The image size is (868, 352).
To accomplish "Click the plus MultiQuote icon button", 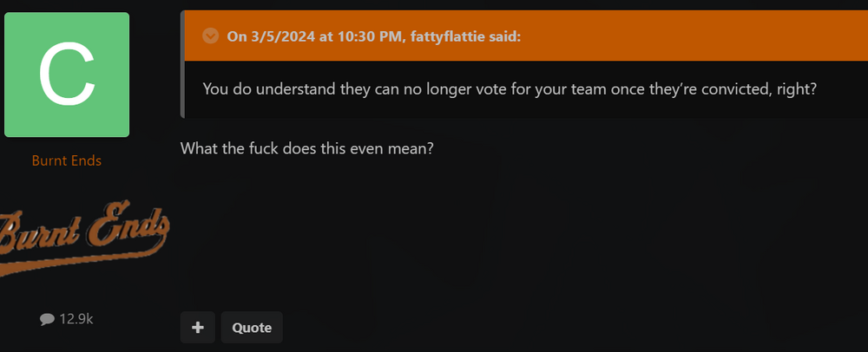I will [197, 328].
